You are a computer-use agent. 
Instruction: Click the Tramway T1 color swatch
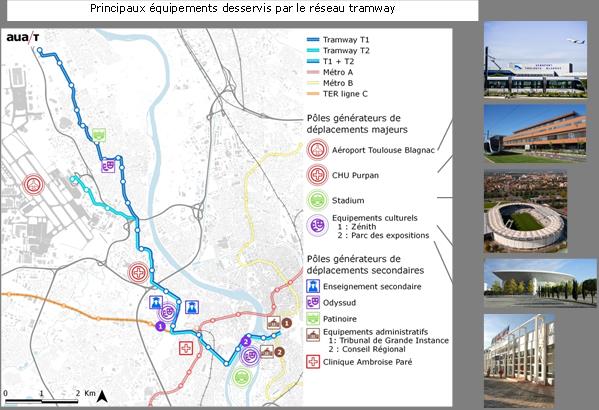click(313, 39)
